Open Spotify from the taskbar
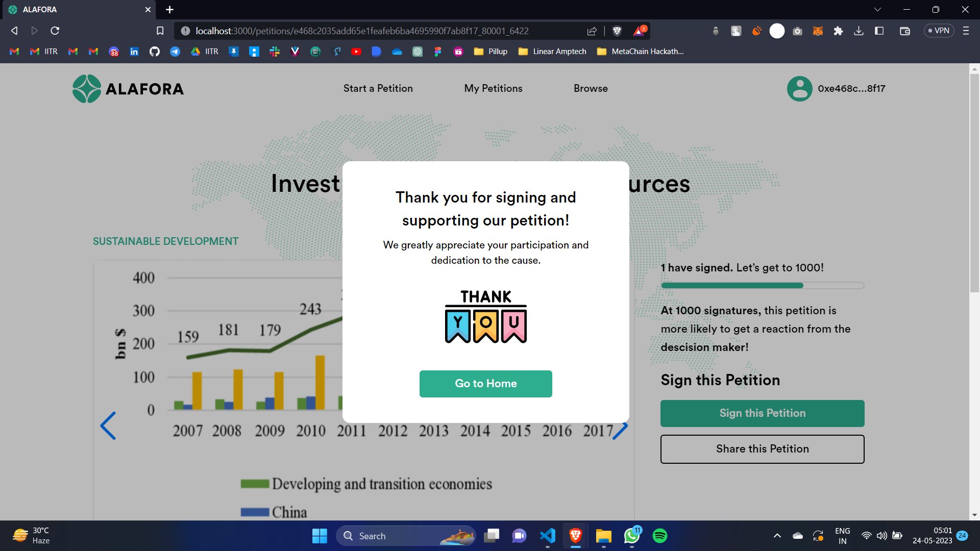 click(x=659, y=536)
